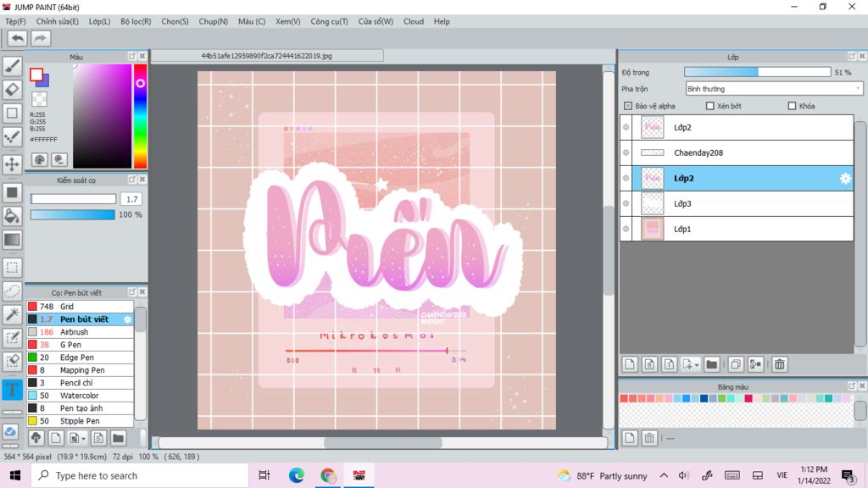The height and width of the screenshot is (488, 868).
Task: Select the dotted-line pen tool
Action: point(12,136)
